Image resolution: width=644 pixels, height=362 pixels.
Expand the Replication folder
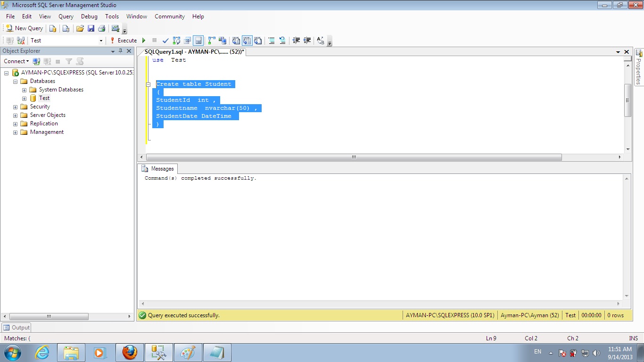(x=16, y=123)
